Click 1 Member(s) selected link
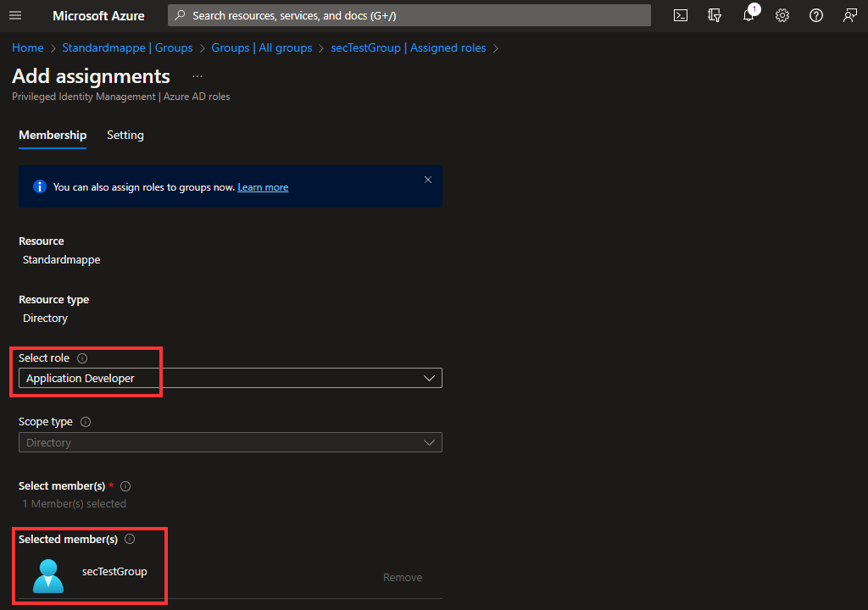This screenshot has height=610, width=868. point(75,504)
